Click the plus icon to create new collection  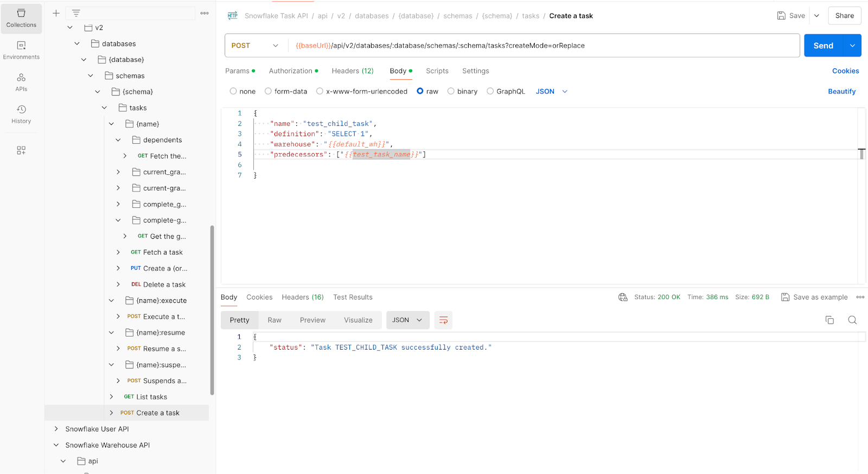pos(56,13)
